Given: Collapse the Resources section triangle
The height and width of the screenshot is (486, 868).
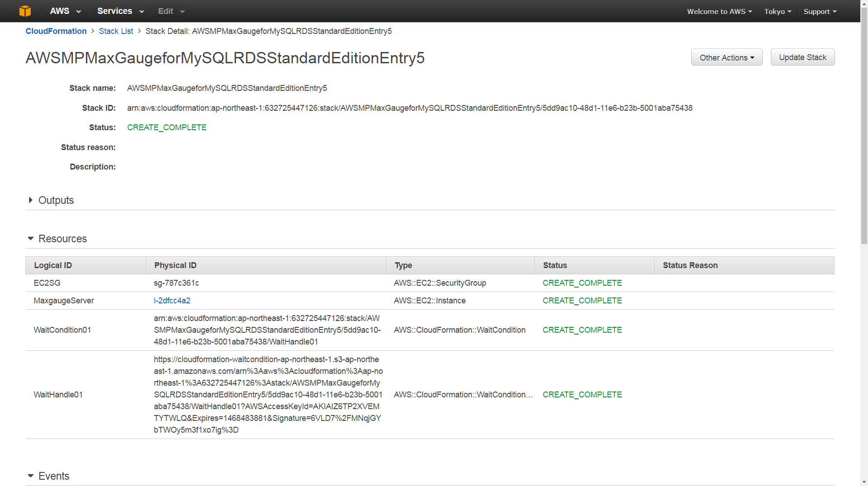Looking at the screenshot, I should coord(30,238).
